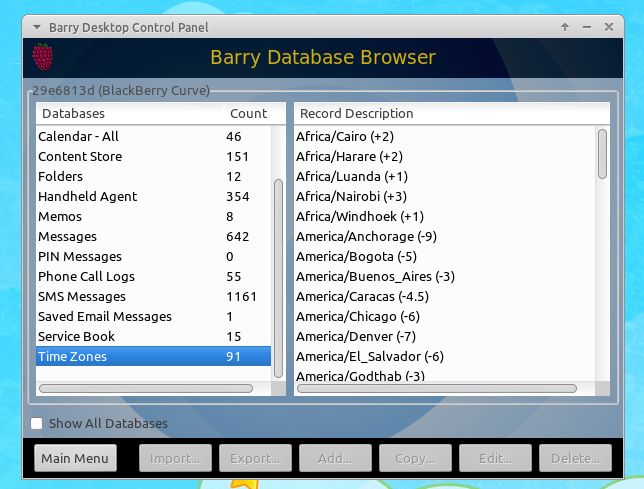Screen dimensions: 644x489
Task: Select the Memos database row
Action: tap(154, 216)
